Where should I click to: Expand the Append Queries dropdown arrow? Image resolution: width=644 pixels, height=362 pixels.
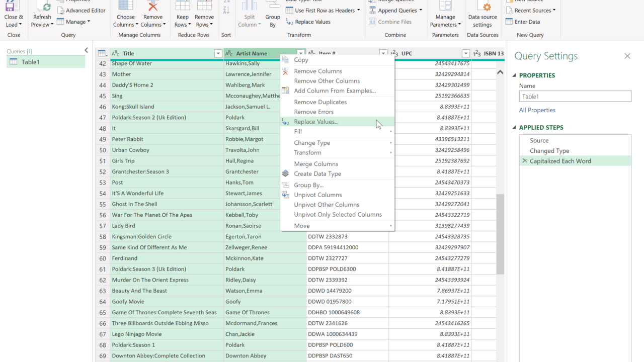(x=421, y=11)
